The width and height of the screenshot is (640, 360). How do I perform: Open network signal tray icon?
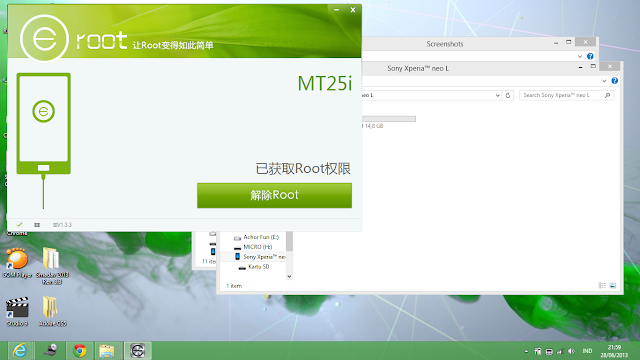560,351
